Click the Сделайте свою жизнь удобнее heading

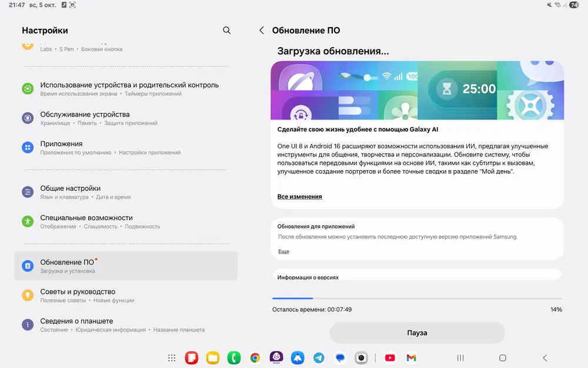(x=358, y=129)
